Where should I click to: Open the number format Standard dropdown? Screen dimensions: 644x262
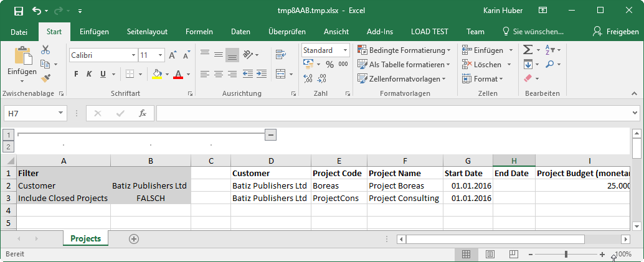[346, 50]
